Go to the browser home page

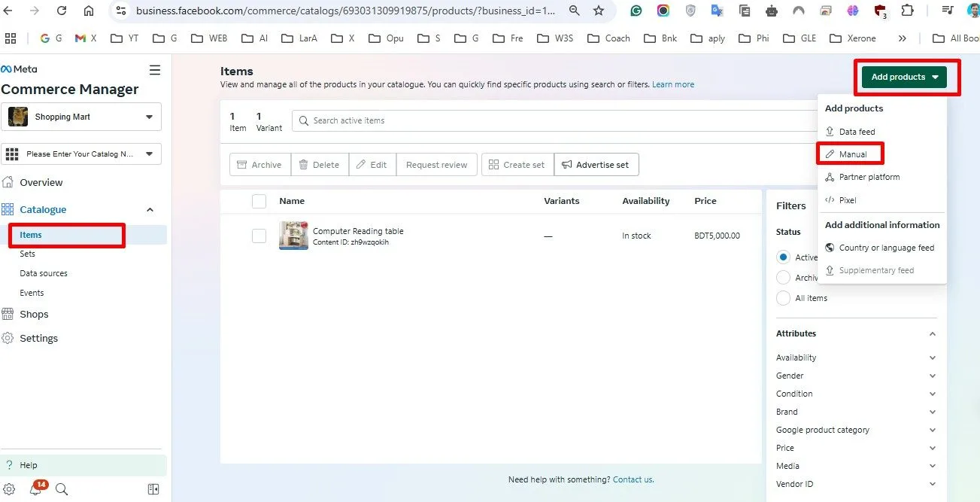89,11
